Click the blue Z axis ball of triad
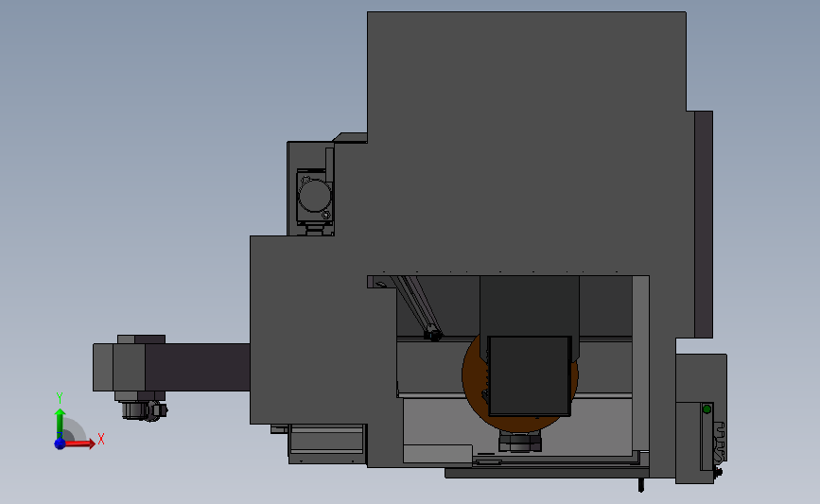 60,443
